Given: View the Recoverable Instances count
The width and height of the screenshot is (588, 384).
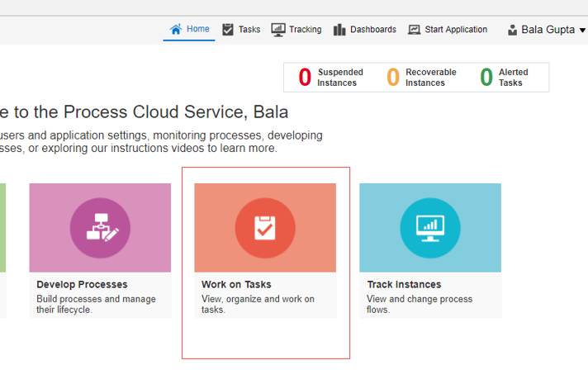Looking at the screenshot, I should click(x=393, y=78).
